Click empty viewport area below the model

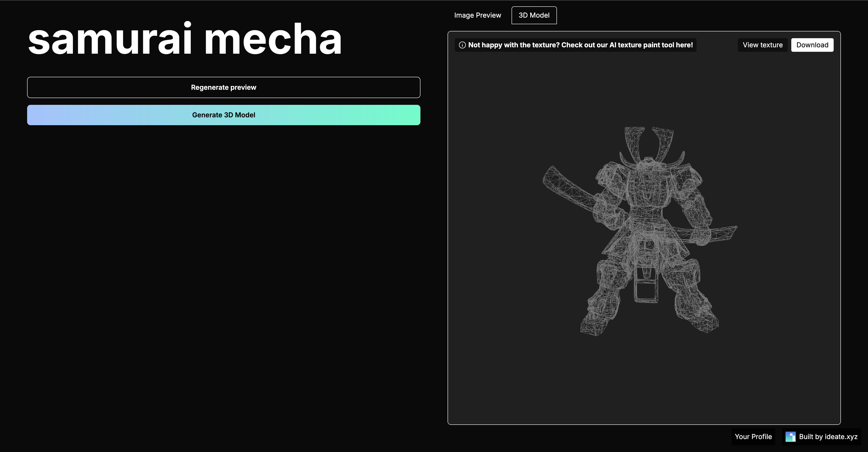point(644,381)
